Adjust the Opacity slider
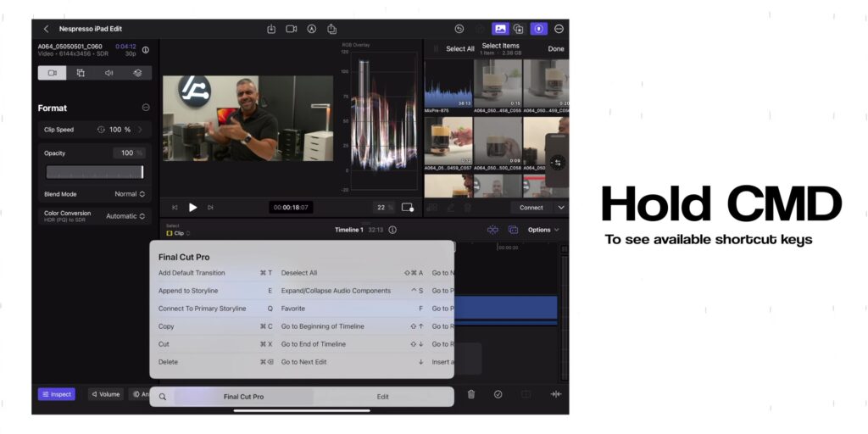The image size is (868, 434). click(95, 172)
